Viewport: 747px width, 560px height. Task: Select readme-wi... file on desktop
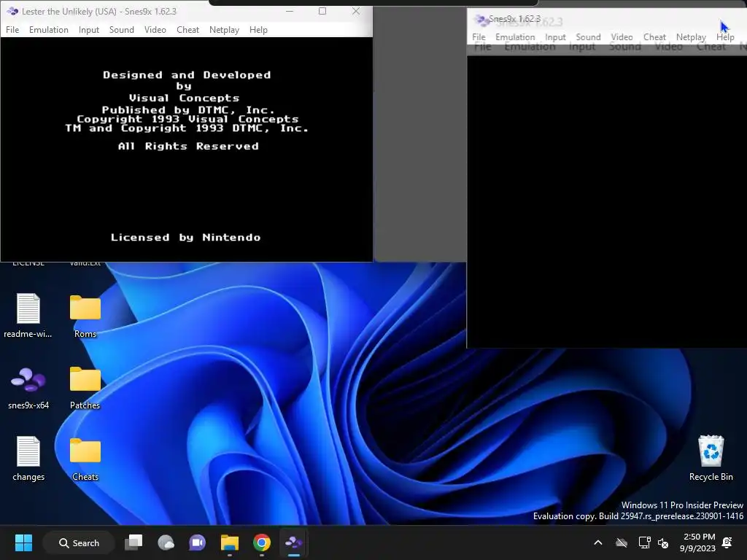coord(28,315)
